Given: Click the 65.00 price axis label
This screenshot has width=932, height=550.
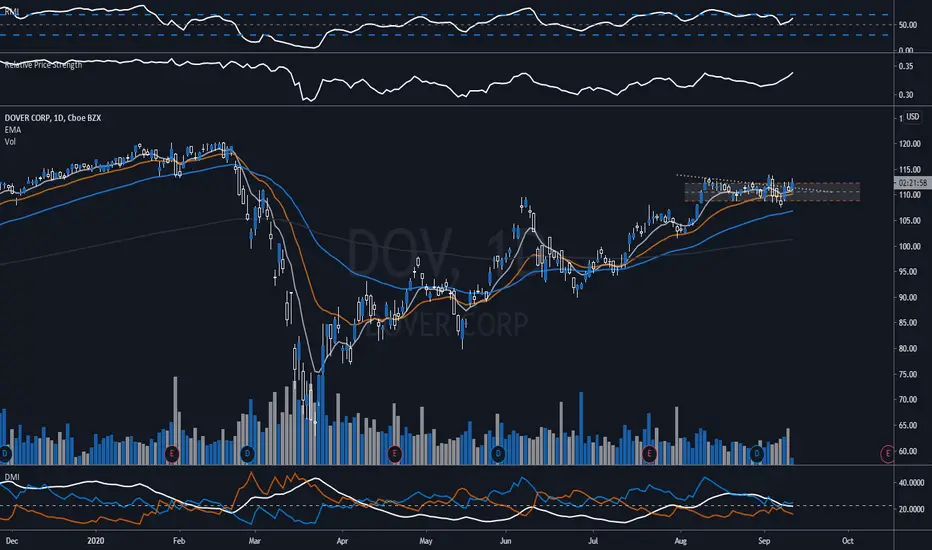Looking at the screenshot, I should coord(909,426).
